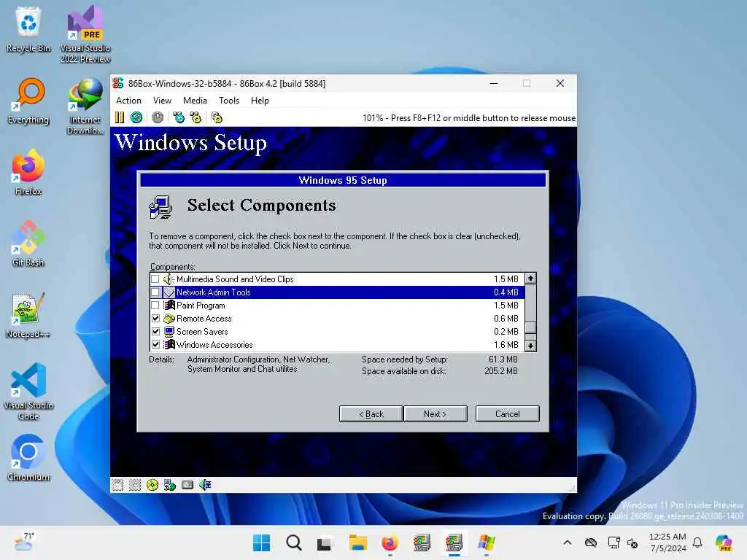Click the ACPI shutdown power icon
The width and height of the screenshot is (747, 560).
(158, 117)
